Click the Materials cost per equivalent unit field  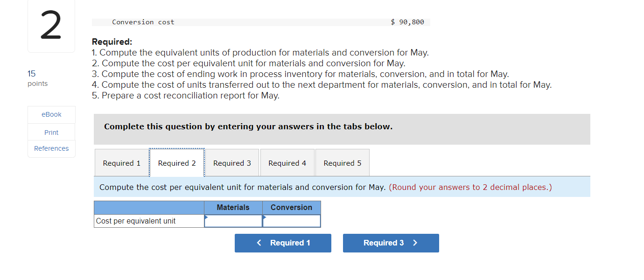(x=233, y=221)
